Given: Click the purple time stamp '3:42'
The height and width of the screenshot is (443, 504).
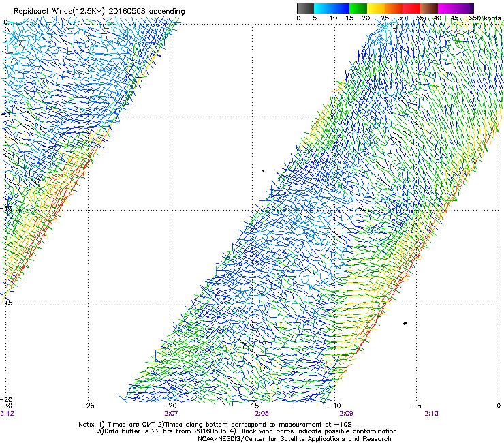Looking at the screenshot, I should pos(7,413).
